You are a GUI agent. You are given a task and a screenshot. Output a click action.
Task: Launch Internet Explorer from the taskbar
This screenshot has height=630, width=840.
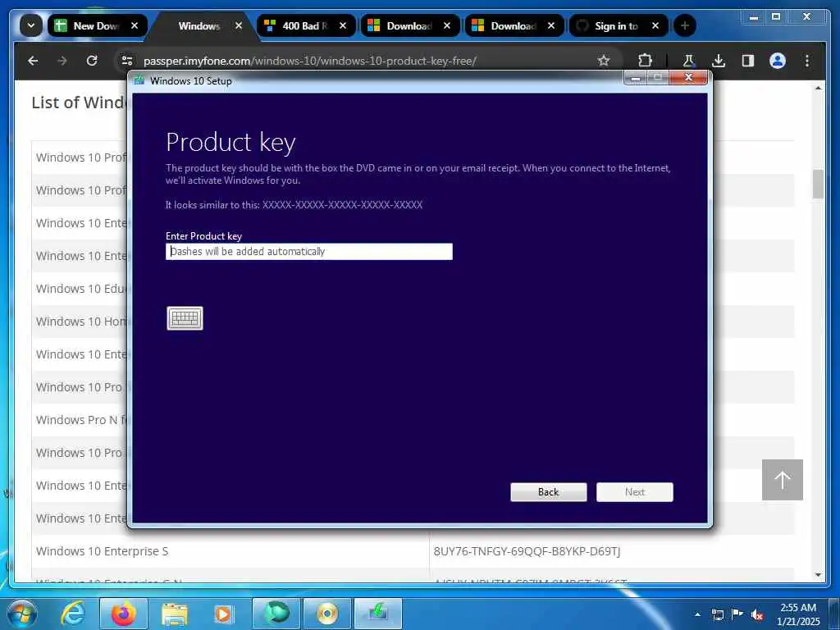click(72, 614)
